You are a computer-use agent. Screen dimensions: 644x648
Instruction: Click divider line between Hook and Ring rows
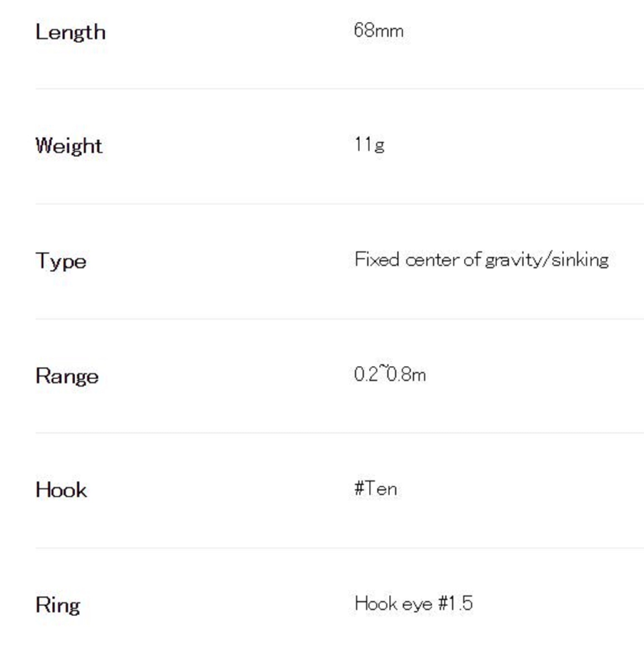(339, 548)
